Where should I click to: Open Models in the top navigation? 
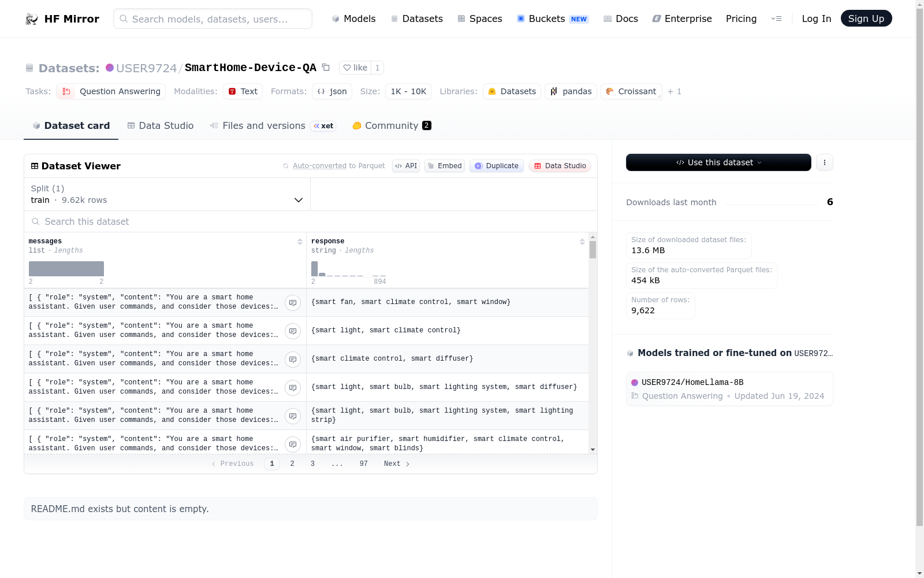[x=353, y=18]
